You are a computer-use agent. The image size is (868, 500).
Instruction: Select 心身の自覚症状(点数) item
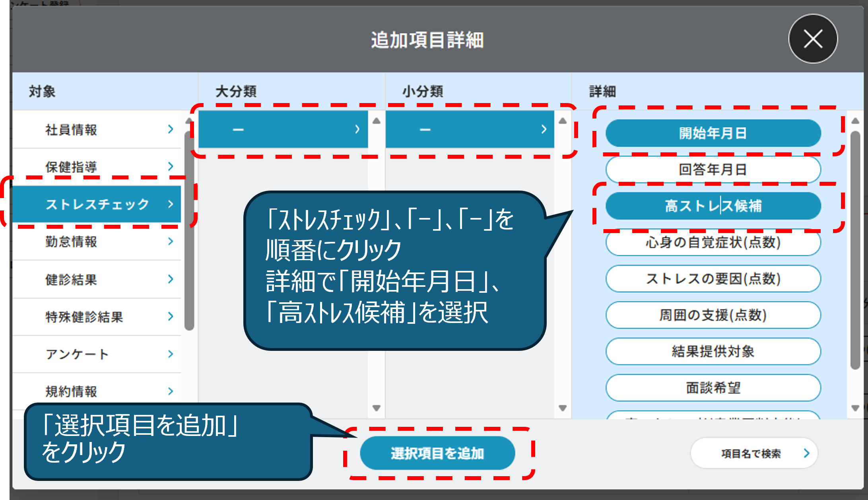[x=713, y=242]
